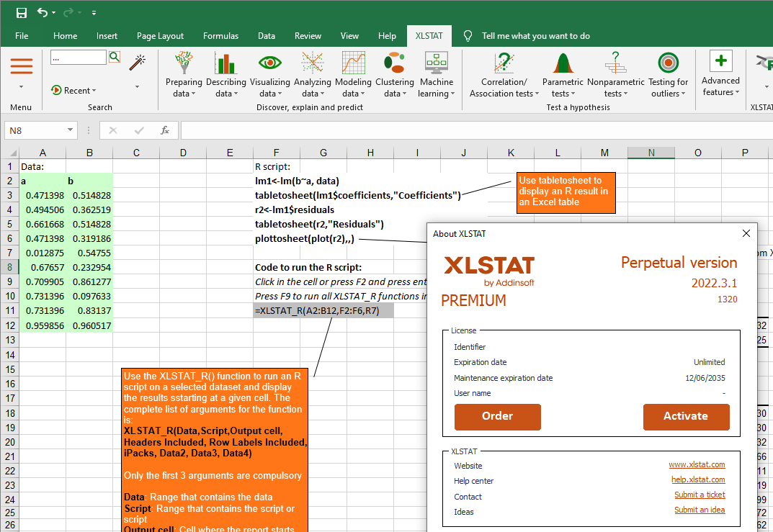Open the Analyzing data menu
773x532 pixels.
312,74
